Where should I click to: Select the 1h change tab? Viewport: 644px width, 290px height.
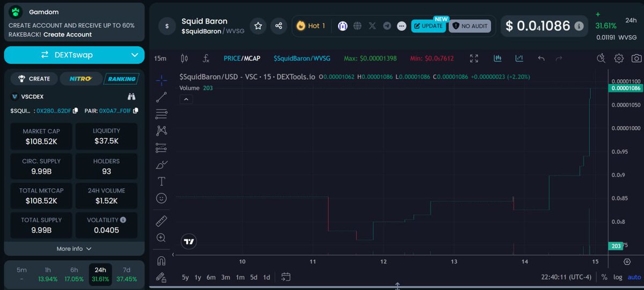[48, 274]
